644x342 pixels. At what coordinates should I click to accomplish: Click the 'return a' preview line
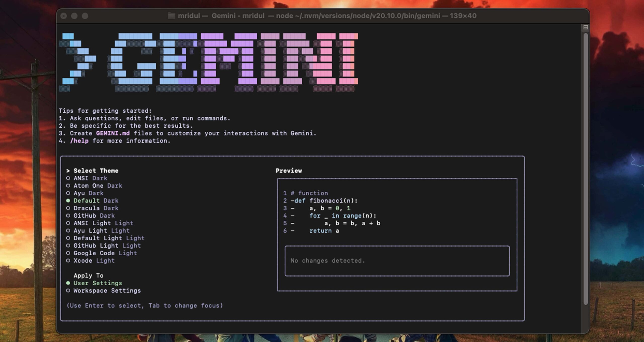click(324, 231)
